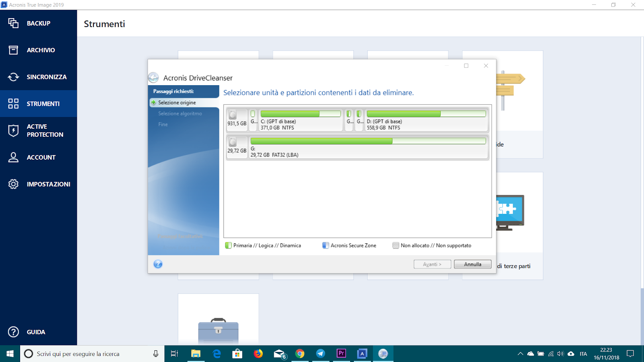
Task: Click the Fine step
Action: [x=163, y=124]
